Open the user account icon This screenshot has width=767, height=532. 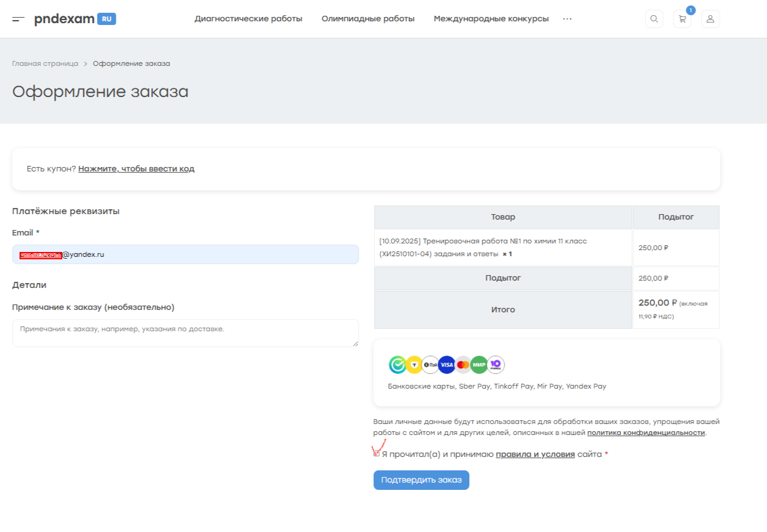710,19
